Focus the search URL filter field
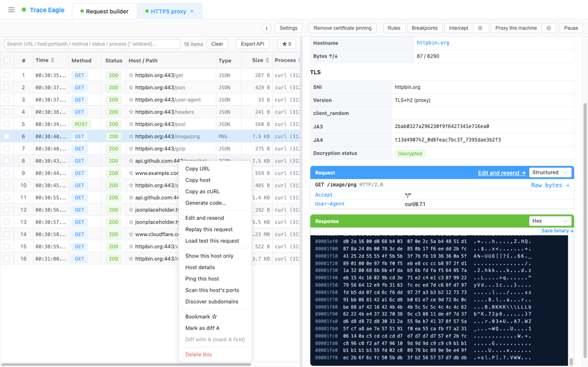The height and width of the screenshot is (367, 588). [x=92, y=44]
